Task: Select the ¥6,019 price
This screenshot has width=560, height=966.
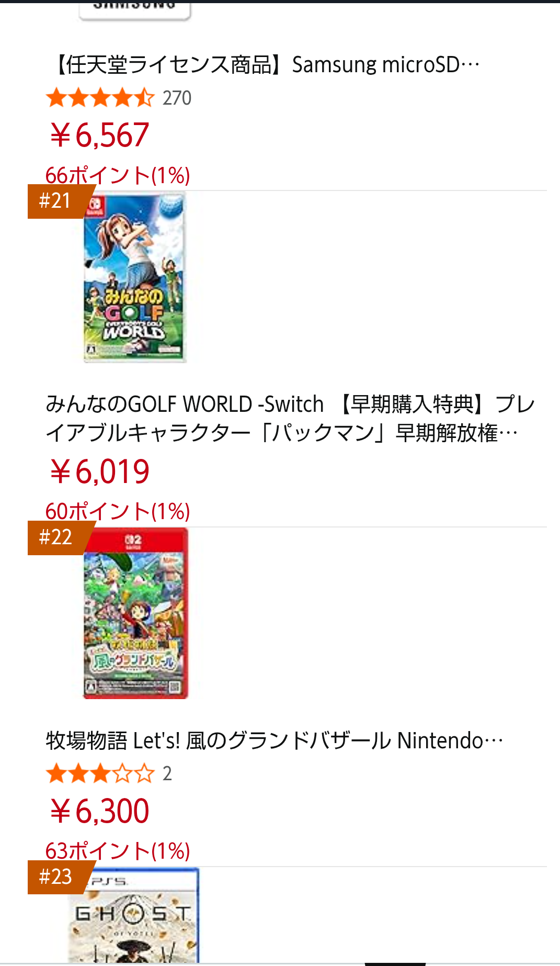Action: tap(99, 471)
